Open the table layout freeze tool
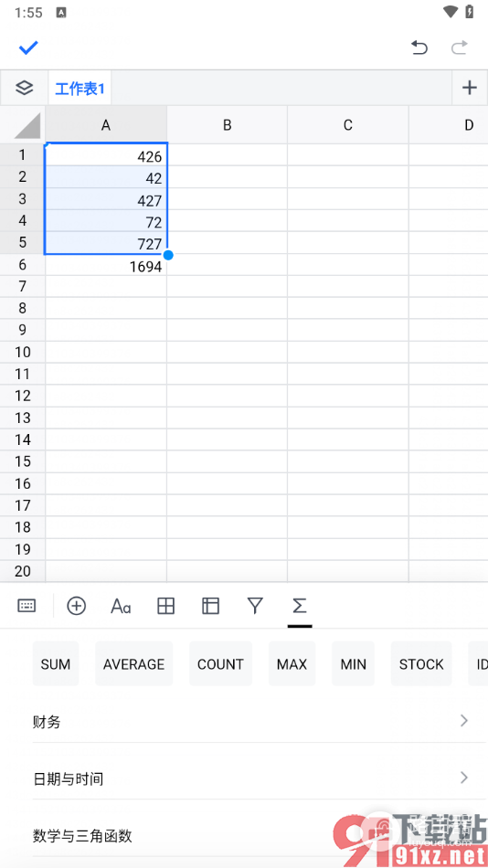 tap(210, 606)
